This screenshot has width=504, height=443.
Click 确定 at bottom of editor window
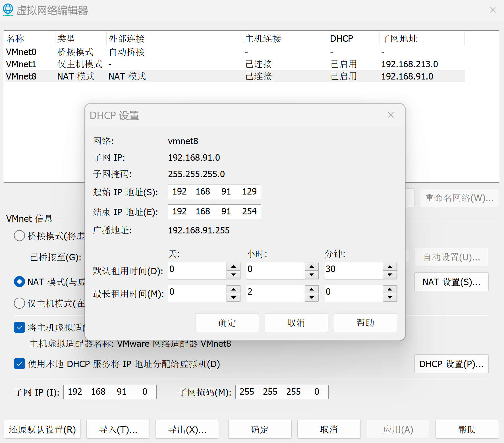(x=260, y=429)
